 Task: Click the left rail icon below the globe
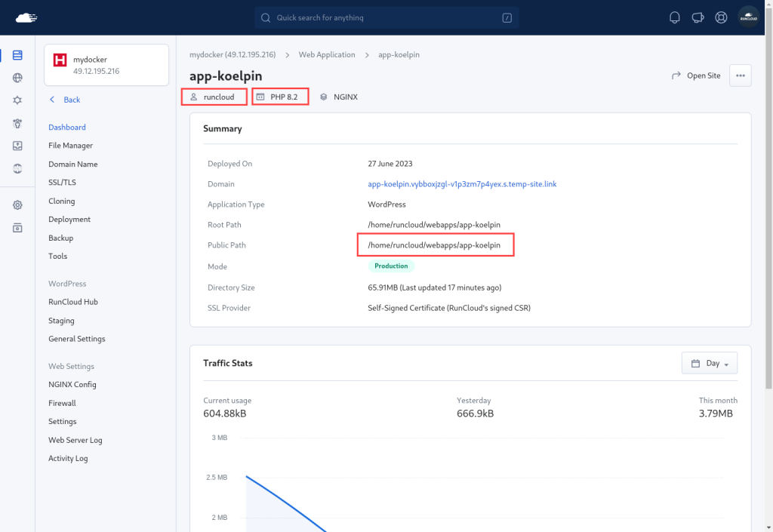pyautogui.click(x=17, y=100)
